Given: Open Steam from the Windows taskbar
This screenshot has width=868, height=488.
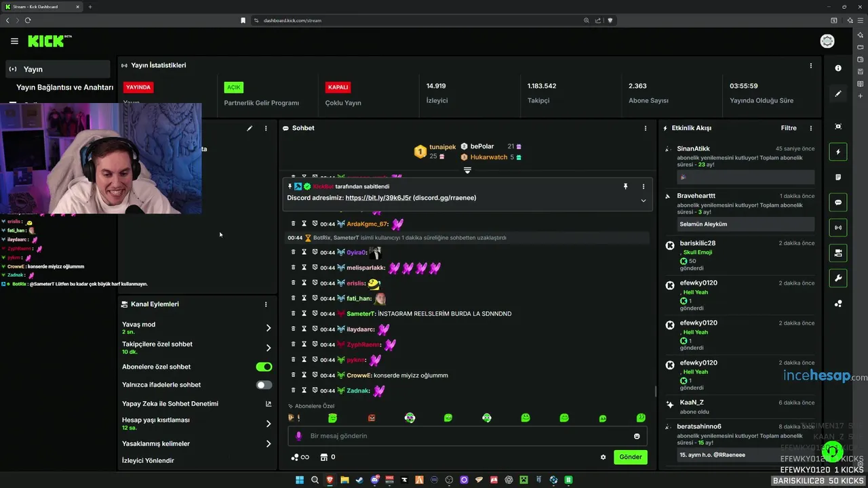Looking at the screenshot, I should [359, 480].
